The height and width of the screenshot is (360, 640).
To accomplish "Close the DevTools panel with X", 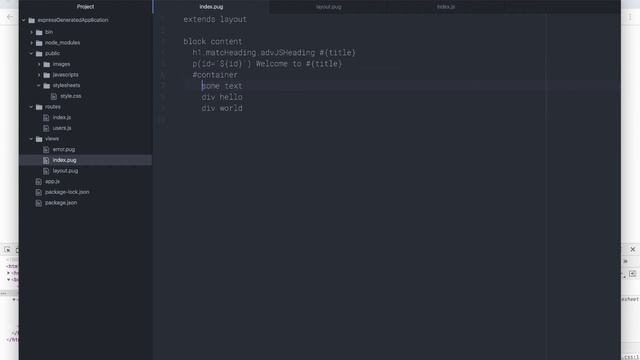I will (633, 249).
